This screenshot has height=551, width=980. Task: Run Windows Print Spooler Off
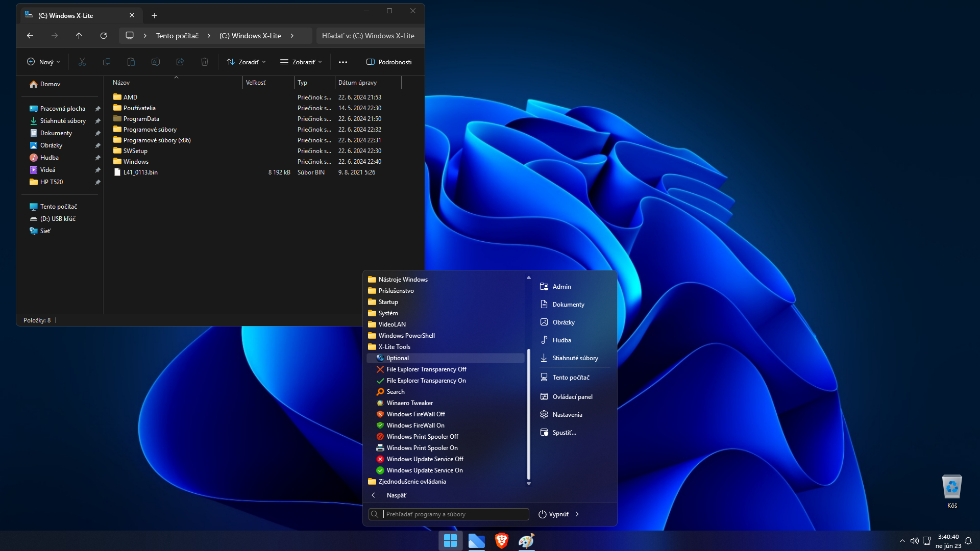point(422,437)
